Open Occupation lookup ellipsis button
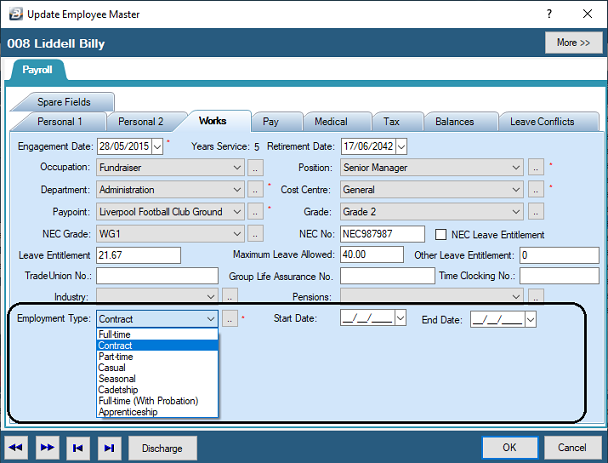 (255, 168)
